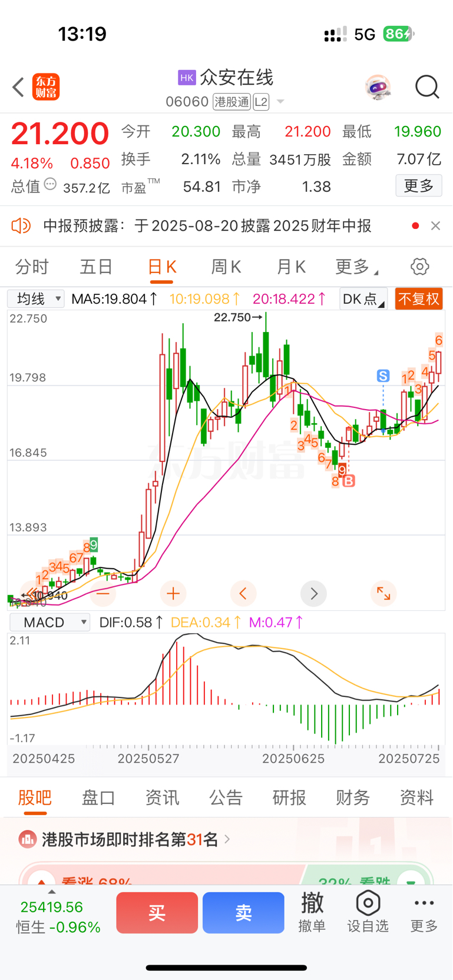The image size is (453, 980).
Task: Tap the 看涨 bullish vote bar
Action: tap(161, 875)
